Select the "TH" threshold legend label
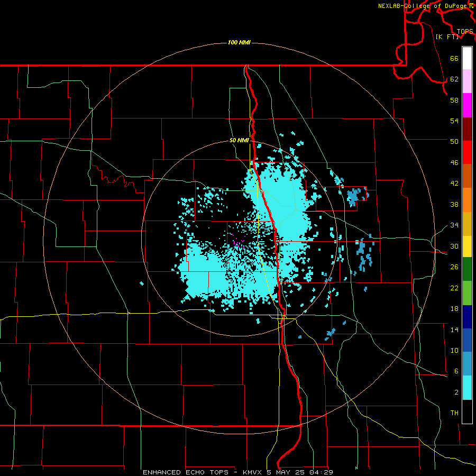The height and width of the screenshot is (476, 476). [x=454, y=413]
